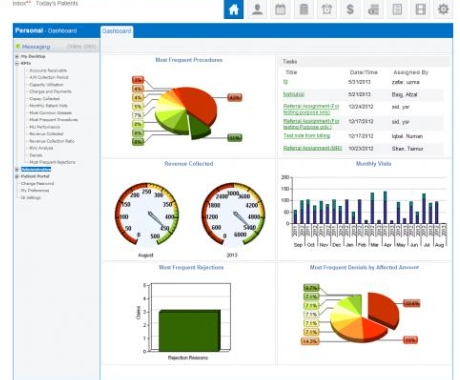Select the Patient Portal tree item

tap(35, 176)
